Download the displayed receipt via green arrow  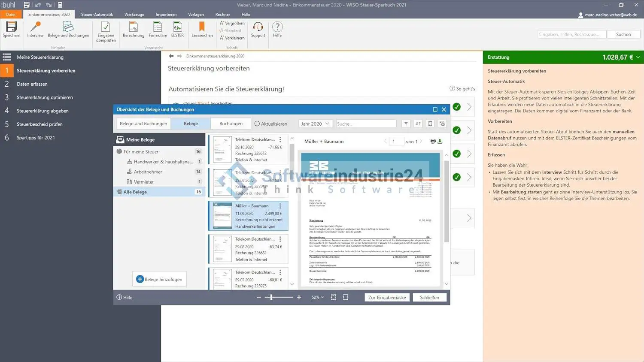(440, 142)
